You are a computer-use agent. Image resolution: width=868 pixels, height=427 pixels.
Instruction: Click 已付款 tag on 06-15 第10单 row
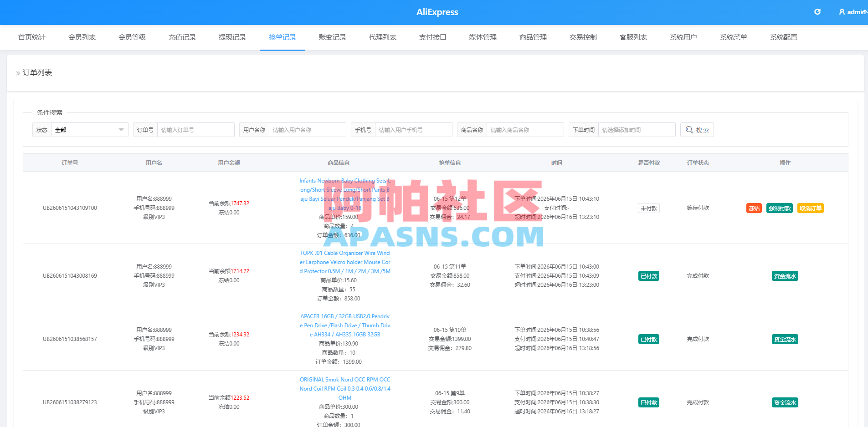(649, 339)
